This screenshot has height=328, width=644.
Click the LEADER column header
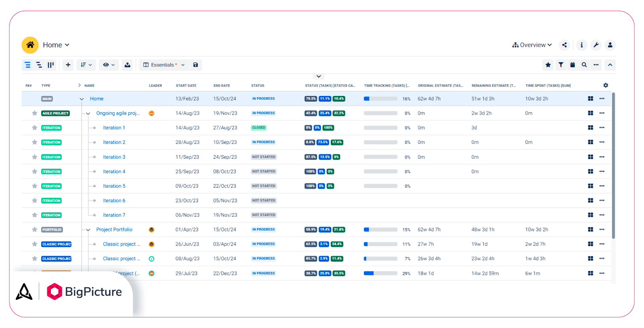coord(155,86)
